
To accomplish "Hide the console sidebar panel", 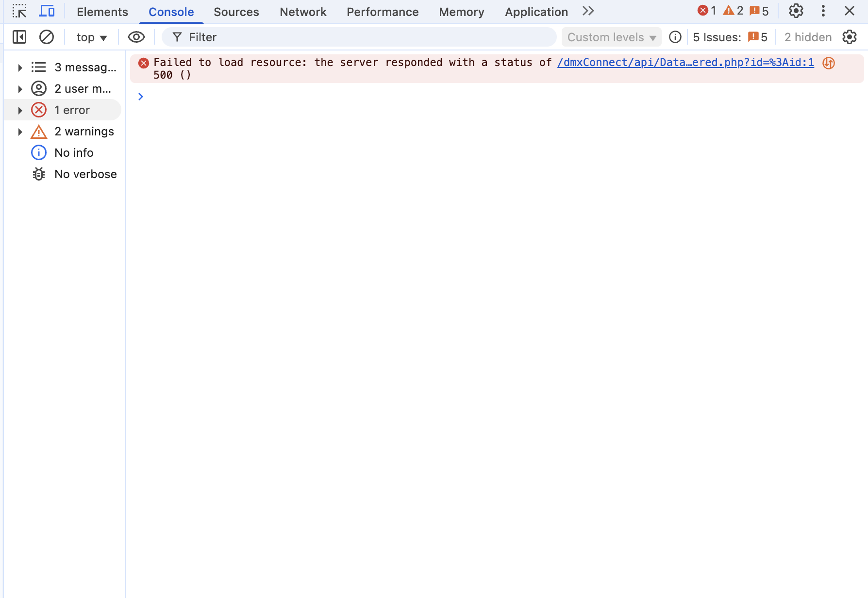I will point(19,37).
